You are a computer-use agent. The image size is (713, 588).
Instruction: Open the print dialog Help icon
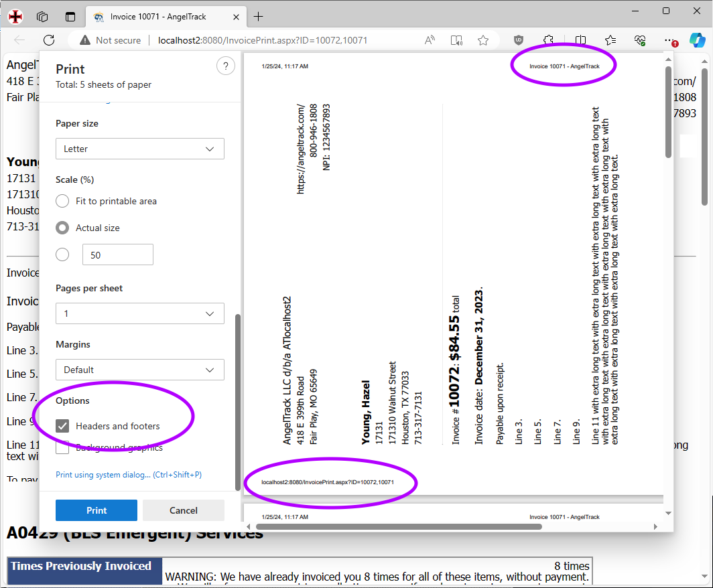click(x=226, y=66)
